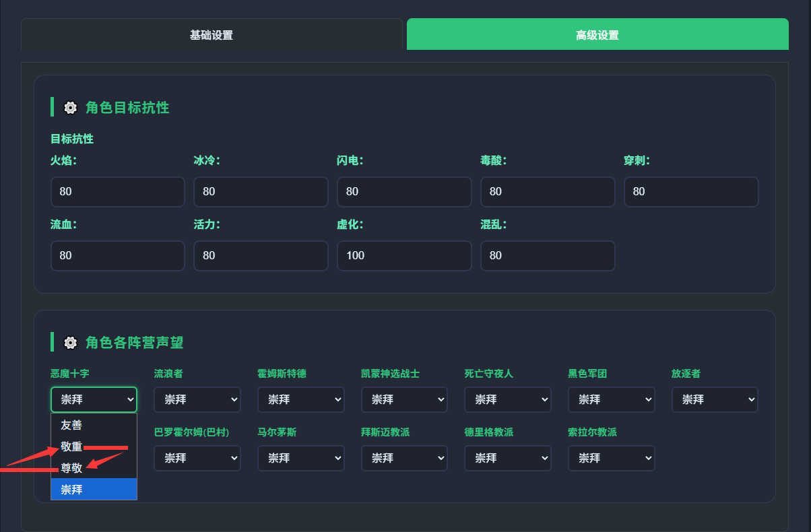This screenshot has height=532, width=811.
Task: Focus the 虚化 input showing 100
Action: (404, 256)
